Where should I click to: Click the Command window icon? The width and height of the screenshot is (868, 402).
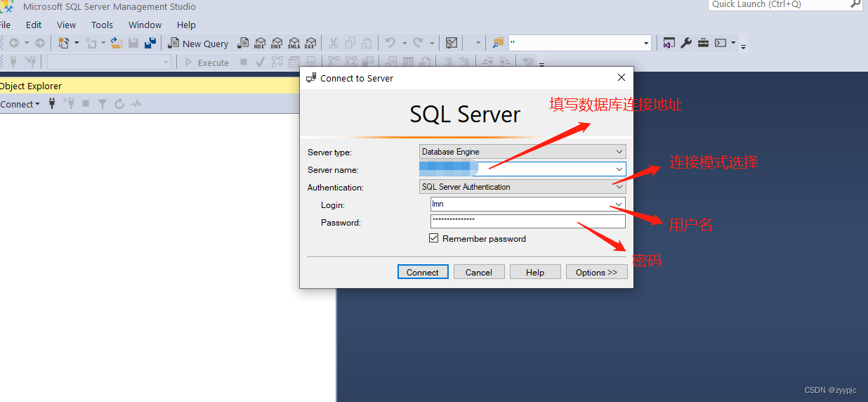point(721,43)
